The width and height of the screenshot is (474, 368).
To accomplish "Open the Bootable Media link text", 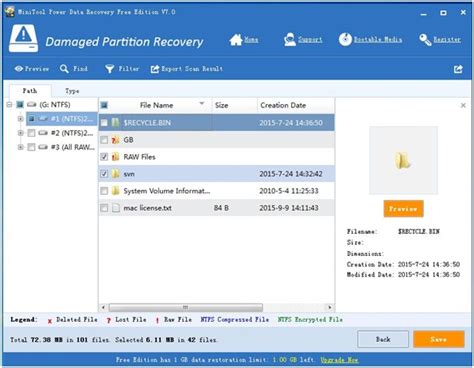I will (378, 40).
